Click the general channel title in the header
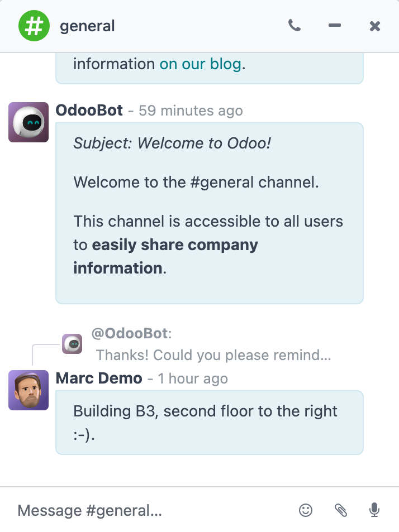The image size is (399, 532). point(87,26)
